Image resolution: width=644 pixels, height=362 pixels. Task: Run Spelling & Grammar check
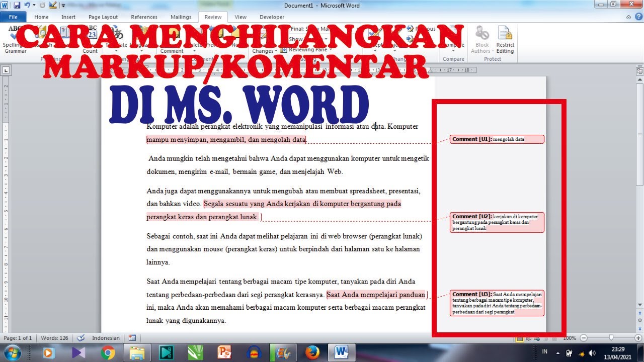[15, 39]
